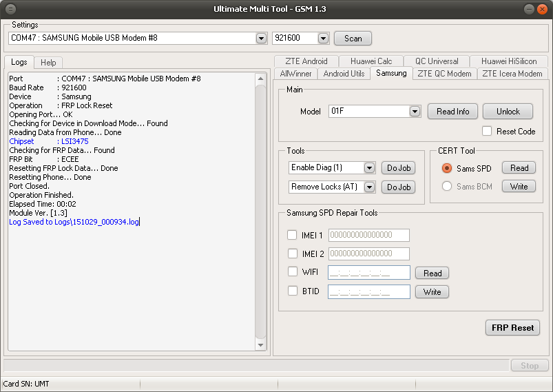Click the CERT Tool Read button

click(519, 167)
